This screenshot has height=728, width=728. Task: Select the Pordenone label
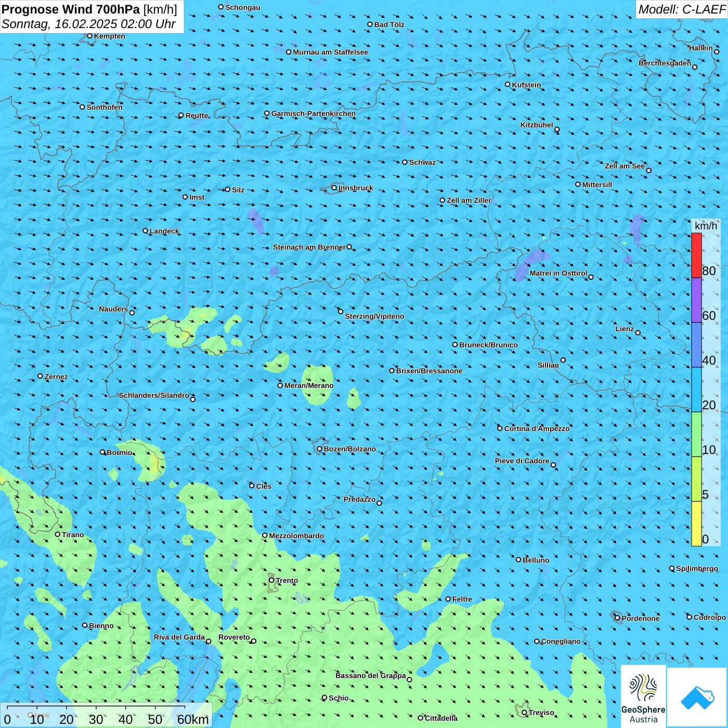pyautogui.click(x=641, y=618)
